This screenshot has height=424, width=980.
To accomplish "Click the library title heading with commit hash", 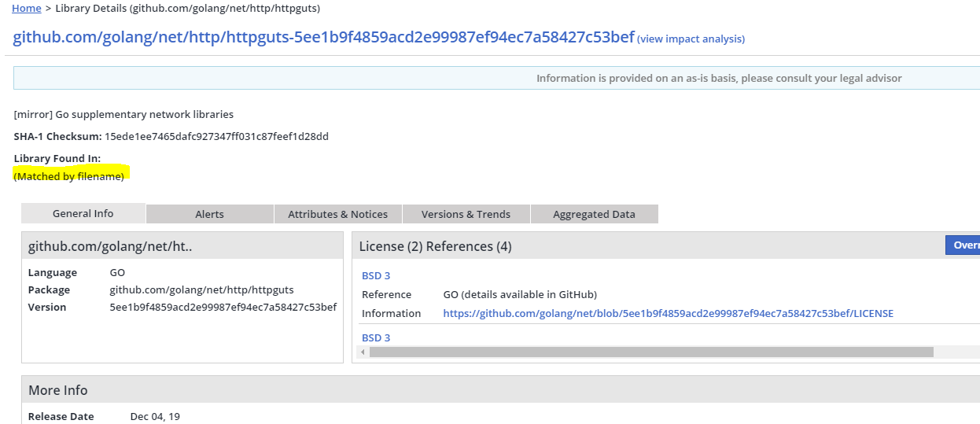I will click(x=323, y=37).
